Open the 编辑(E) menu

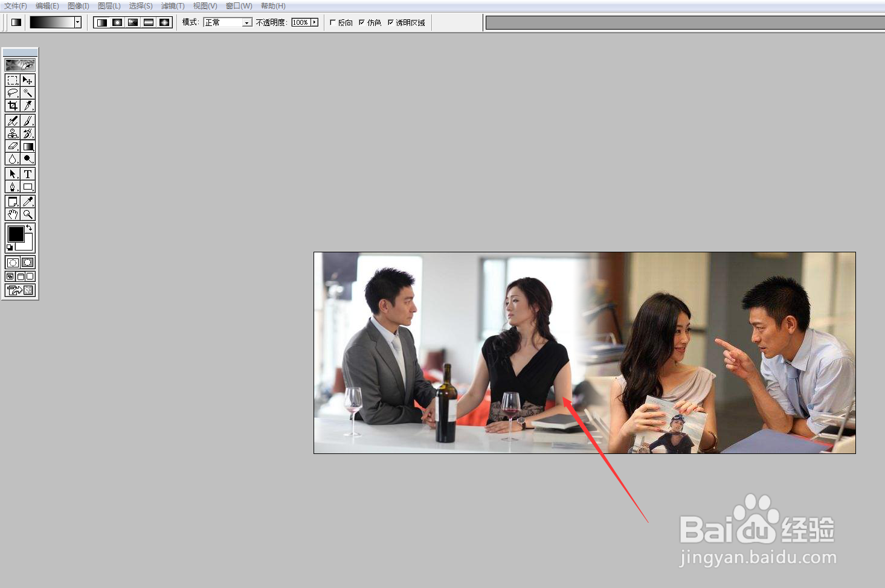[x=47, y=6]
